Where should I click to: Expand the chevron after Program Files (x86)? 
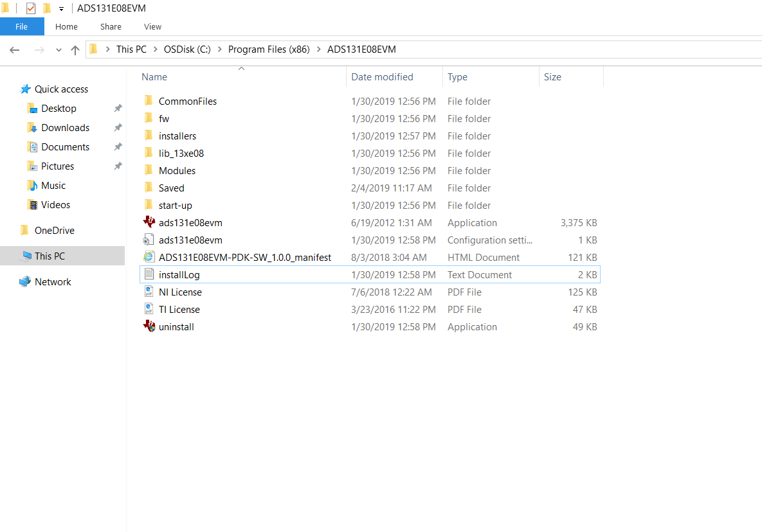pyautogui.click(x=319, y=49)
